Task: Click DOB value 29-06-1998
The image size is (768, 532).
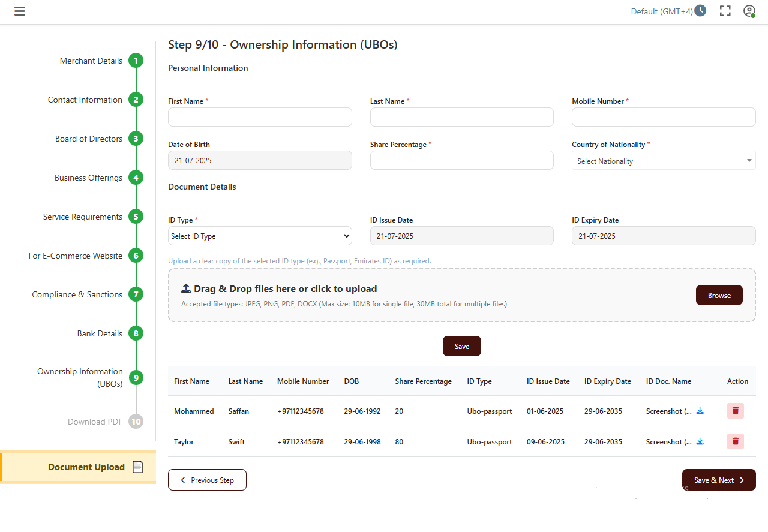Action: click(x=362, y=442)
